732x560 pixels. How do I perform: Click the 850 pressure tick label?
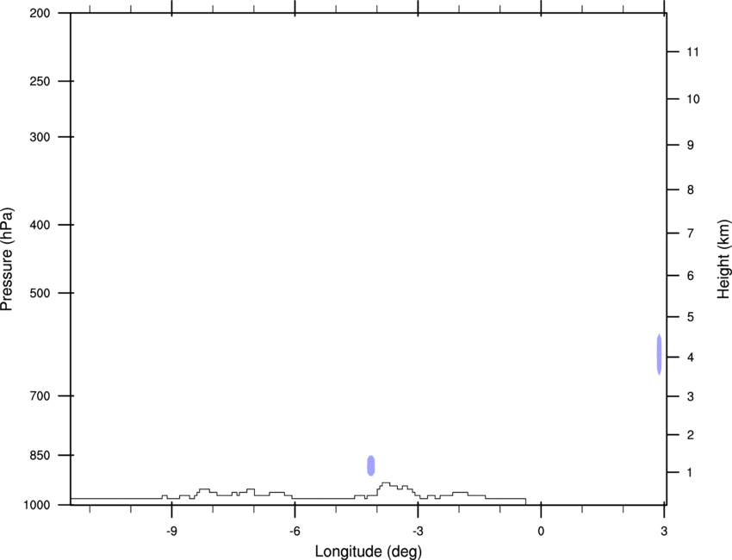tap(40, 455)
